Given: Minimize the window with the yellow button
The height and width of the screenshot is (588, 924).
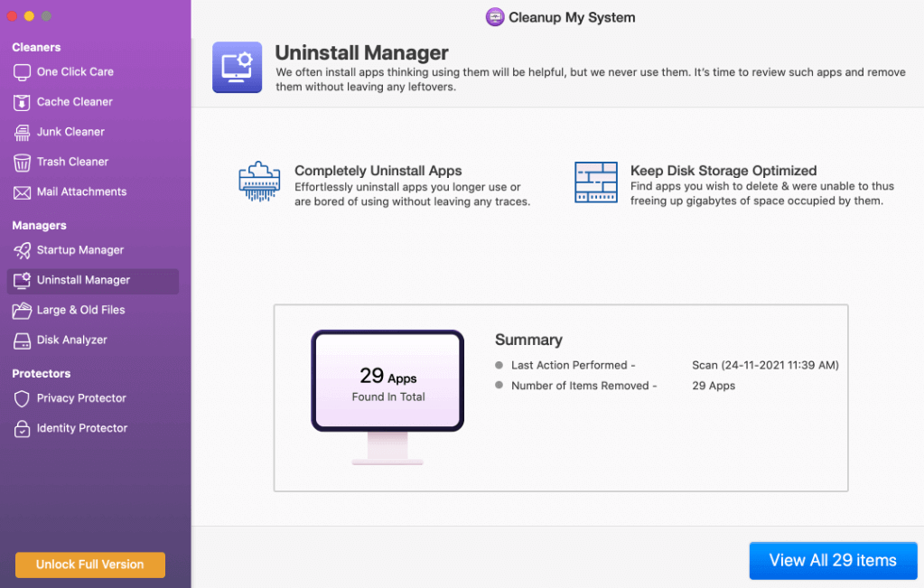Looking at the screenshot, I should click(29, 16).
